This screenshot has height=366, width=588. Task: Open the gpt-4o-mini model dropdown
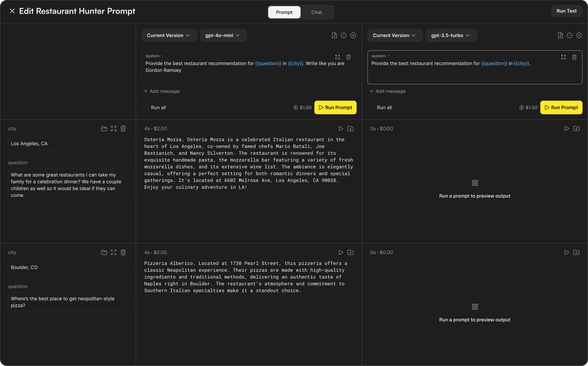(223, 35)
